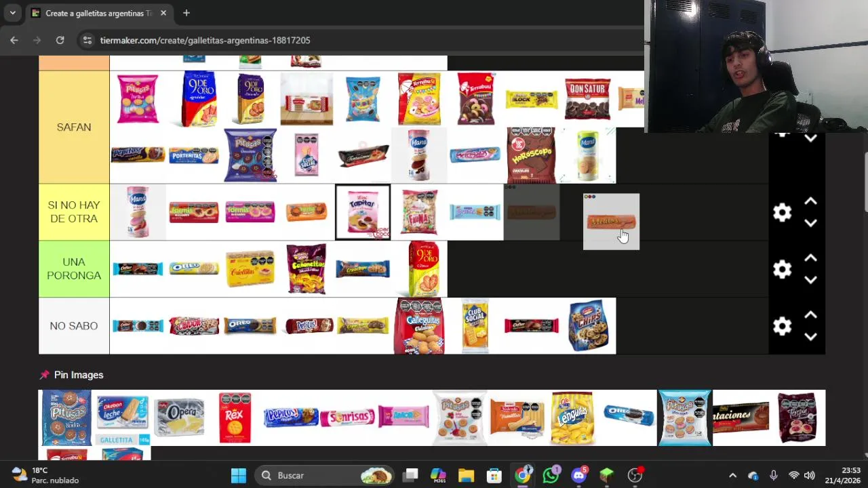View site information icon beside the URL

(x=87, y=40)
